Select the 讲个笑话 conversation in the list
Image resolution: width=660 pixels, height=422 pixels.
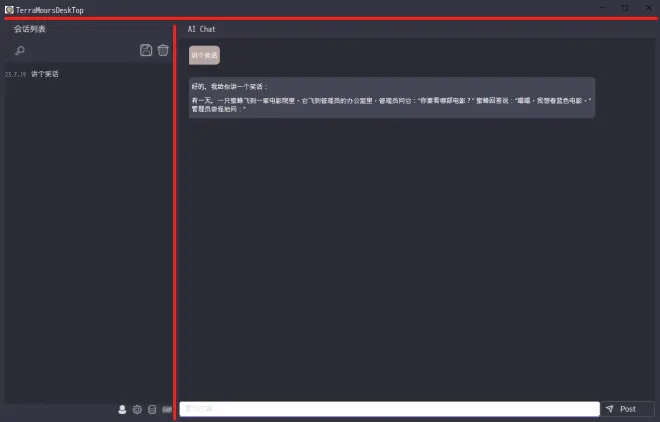[x=45, y=74]
